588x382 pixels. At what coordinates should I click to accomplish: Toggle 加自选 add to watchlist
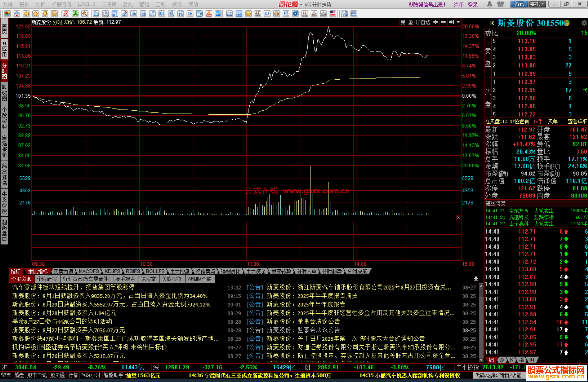coord(423,22)
